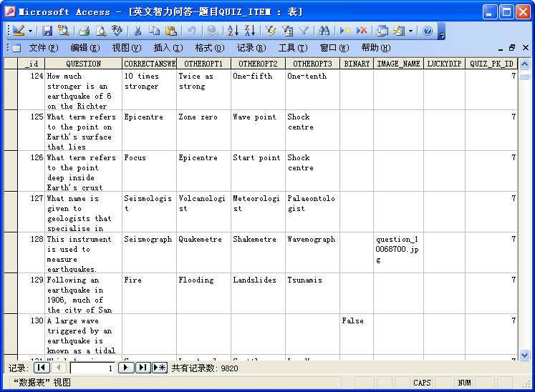Cut the selection with the scissors icon
Image resolution: width=535 pixels, height=392 pixels.
point(138,31)
